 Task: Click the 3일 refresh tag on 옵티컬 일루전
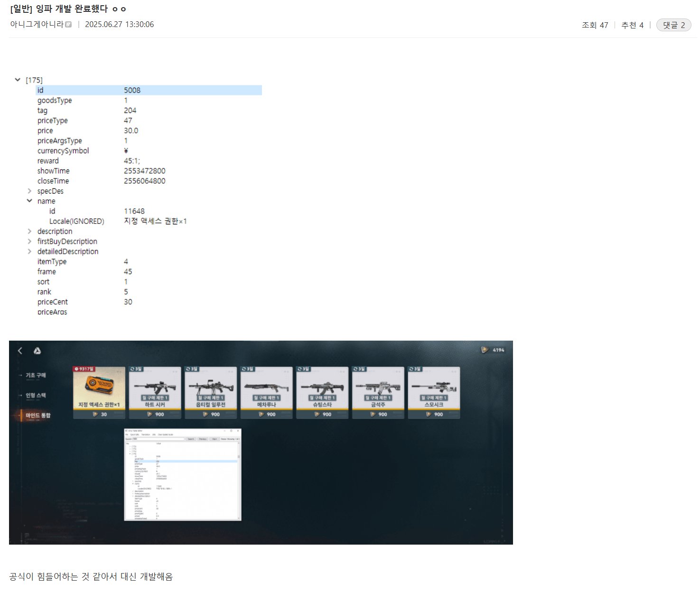click(x=192, y=369)
